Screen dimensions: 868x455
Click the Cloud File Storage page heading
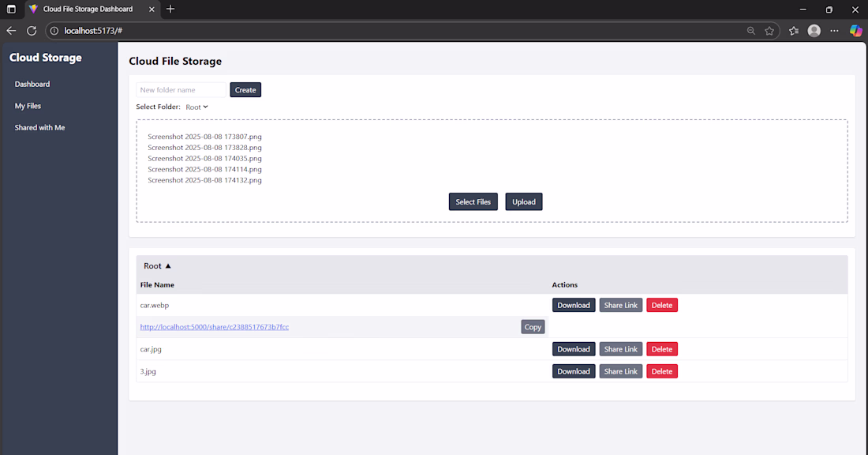(x=175, y=61)
